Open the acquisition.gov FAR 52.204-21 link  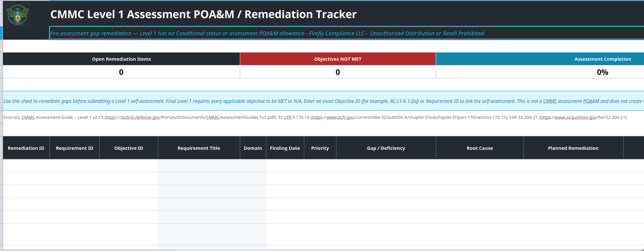582,117
